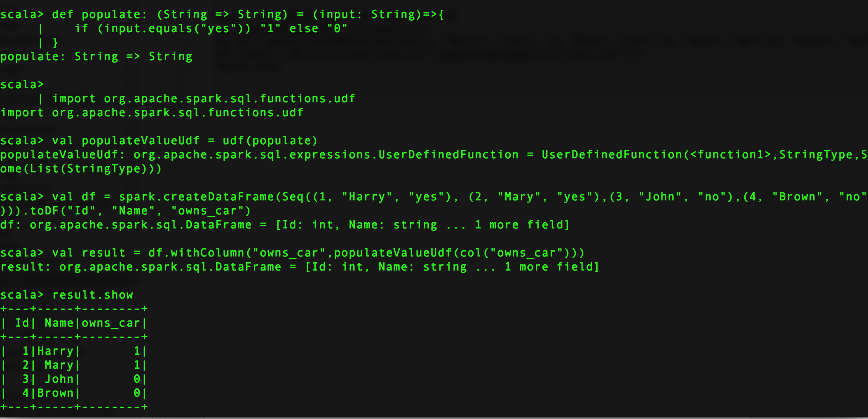Click the 'val populateValueUdf = udf(populate)' line
This screenshot has height=419, width=868.
pyautogui.click(x=159, y=141)
